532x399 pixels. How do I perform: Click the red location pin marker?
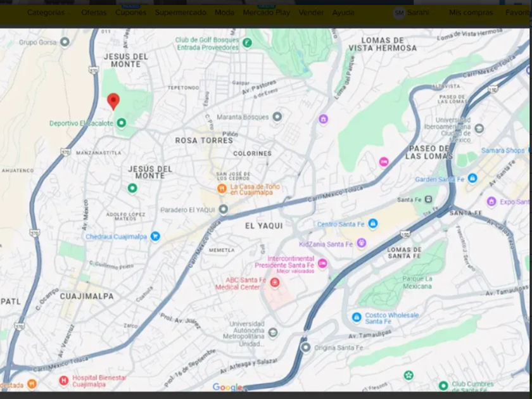pos(113,101)
